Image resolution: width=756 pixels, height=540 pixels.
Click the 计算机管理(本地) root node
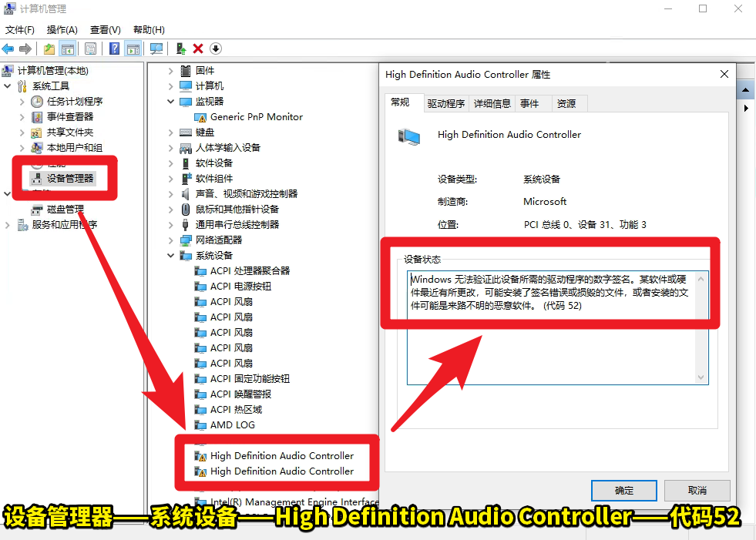53,71
